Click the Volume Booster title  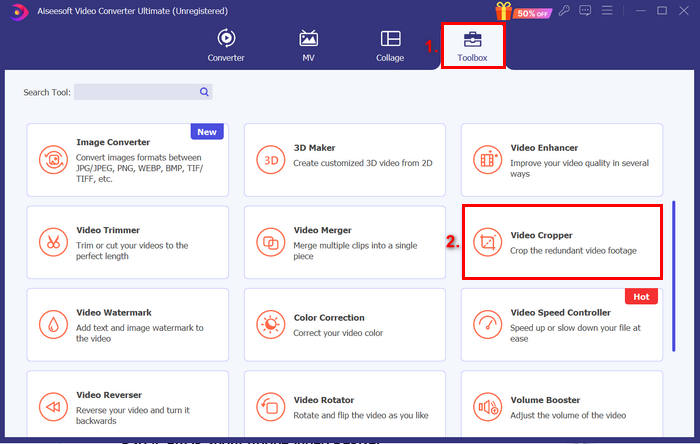coord(545,400)
